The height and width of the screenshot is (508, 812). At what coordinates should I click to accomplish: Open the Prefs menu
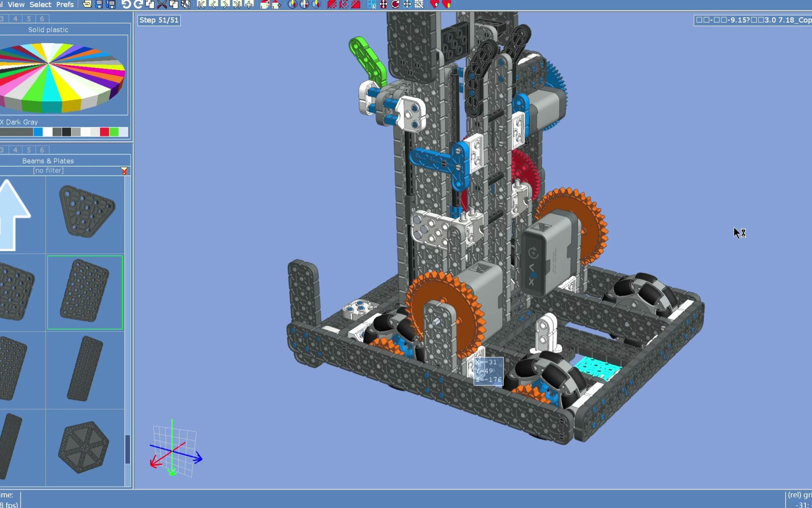click(65, 4)
